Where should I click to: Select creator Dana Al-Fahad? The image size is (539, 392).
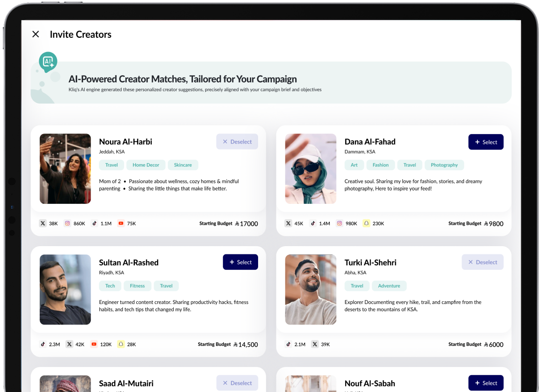pyautogui.click(x=486, y=142)
